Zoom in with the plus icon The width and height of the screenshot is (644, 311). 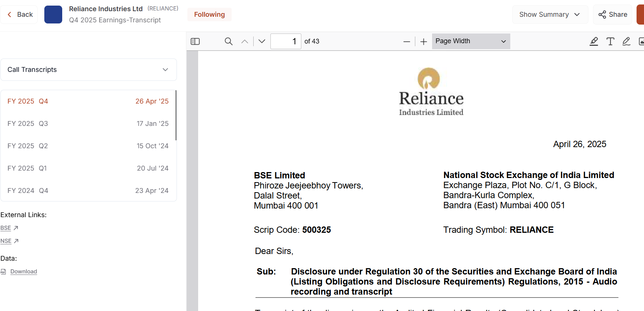[423, 42]
